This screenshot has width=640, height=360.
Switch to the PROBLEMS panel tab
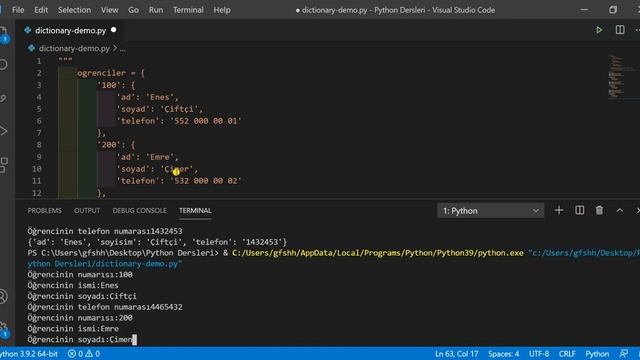[x=44, y=211]
